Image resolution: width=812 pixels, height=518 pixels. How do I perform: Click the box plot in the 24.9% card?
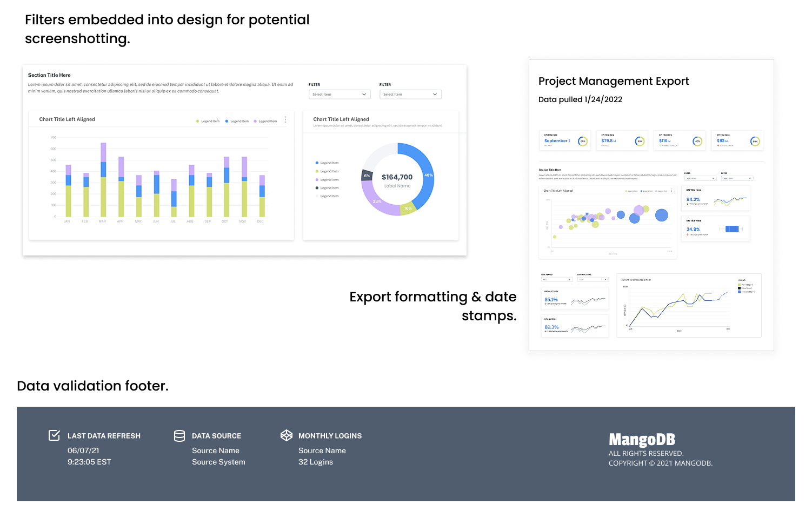pyautogui.click(x=732, y=229)
